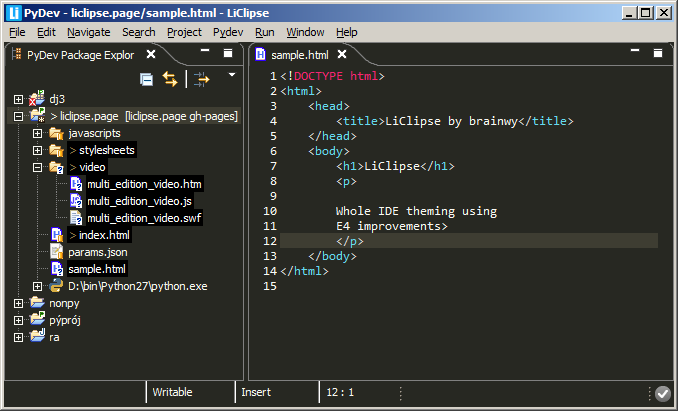Click the Writable status bar entry
Image resolution: width=678 pixels, height=411 pixels.
[x=172, y=392]
